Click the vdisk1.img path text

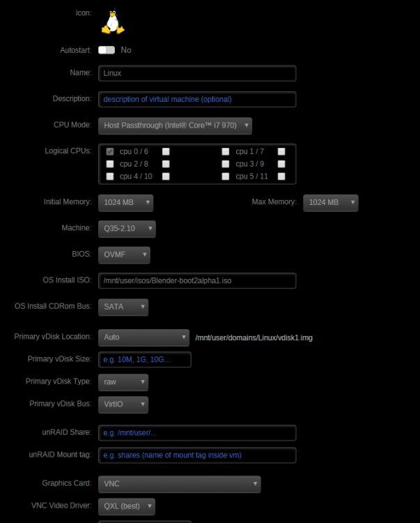tap(254, 338)
